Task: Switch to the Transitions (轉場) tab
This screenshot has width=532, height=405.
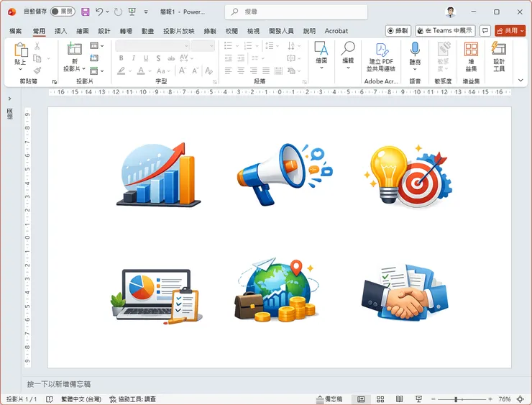Action: coord(126,31)
